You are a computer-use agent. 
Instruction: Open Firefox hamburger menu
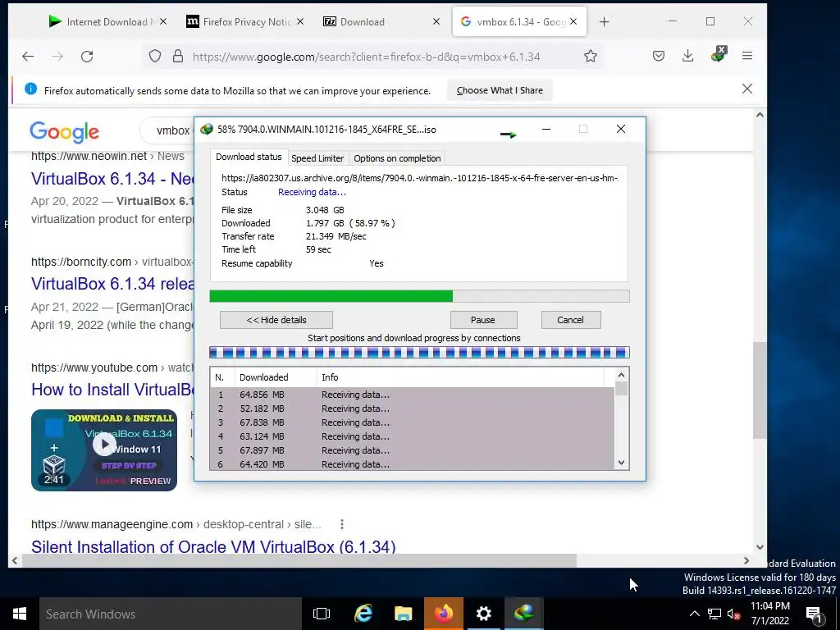[747, 56]
